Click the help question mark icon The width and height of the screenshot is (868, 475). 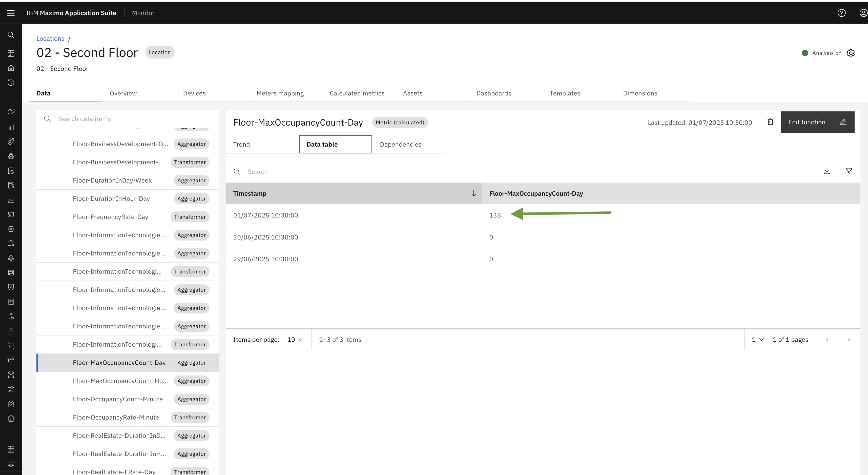point(841,13)
